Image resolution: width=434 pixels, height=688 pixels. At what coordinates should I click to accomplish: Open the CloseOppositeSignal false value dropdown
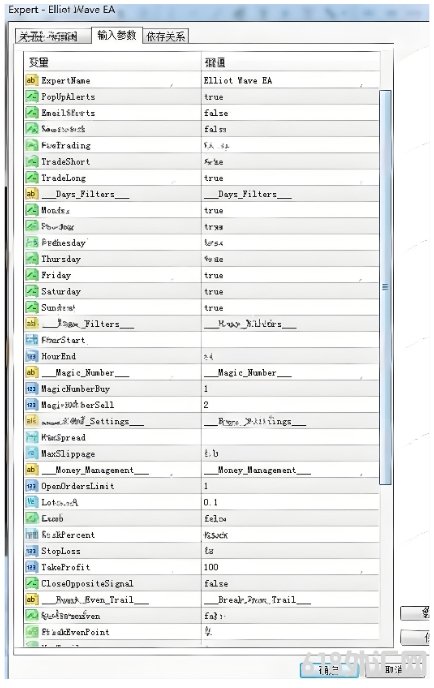coord(290,584)
